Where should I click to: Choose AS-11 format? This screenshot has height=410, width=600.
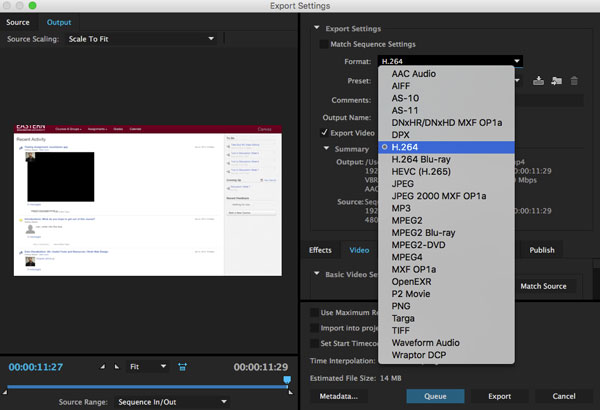click(446, 110)
